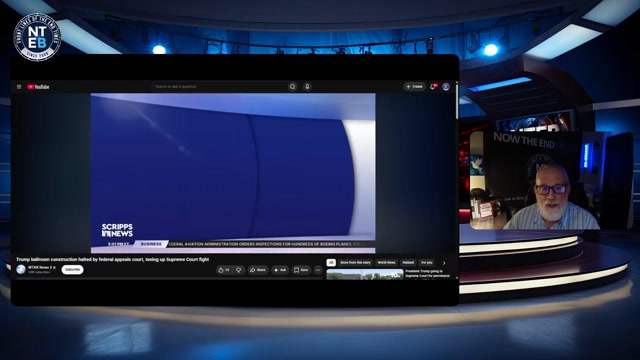The width and height of the screenshot is (640, 360).
Task: Select the More from this story chip
Action: click(x=355, y=262)
